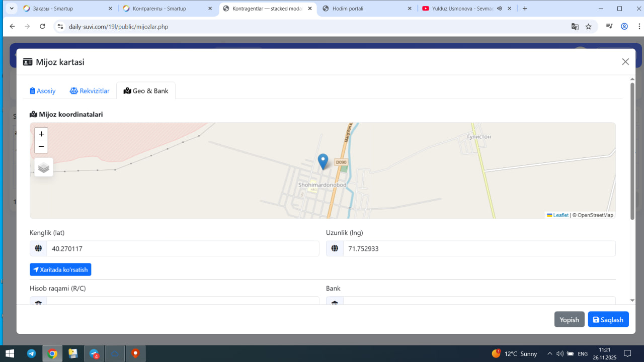Zoom in on the customer map
This screenshot has width=644, height=362.
[41, 134]
